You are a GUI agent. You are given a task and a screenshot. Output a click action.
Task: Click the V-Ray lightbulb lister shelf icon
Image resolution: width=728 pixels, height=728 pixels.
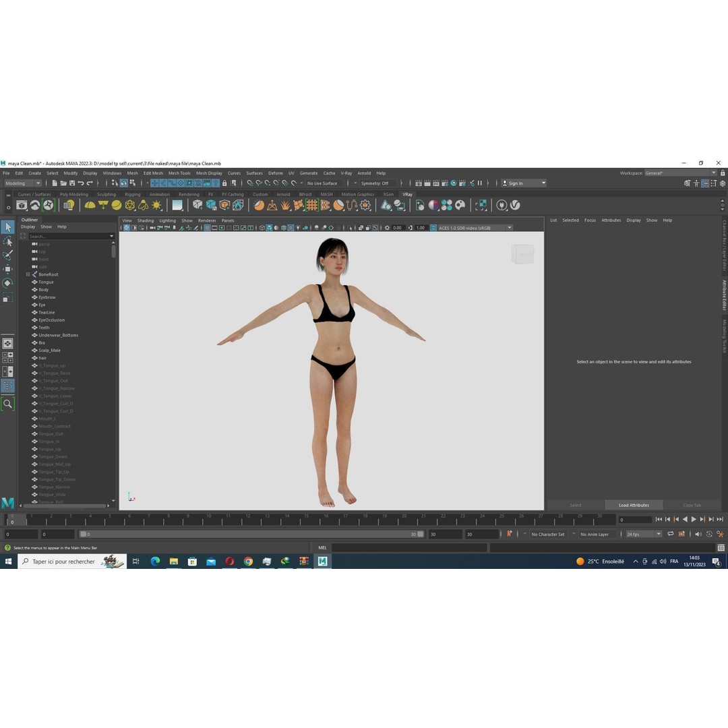click(x=69, y=205)
